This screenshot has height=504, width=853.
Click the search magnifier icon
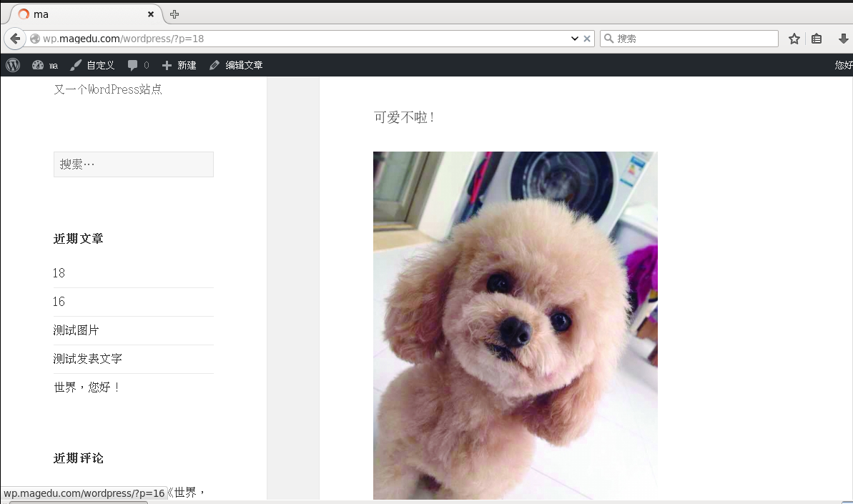[x=608, y=38]
